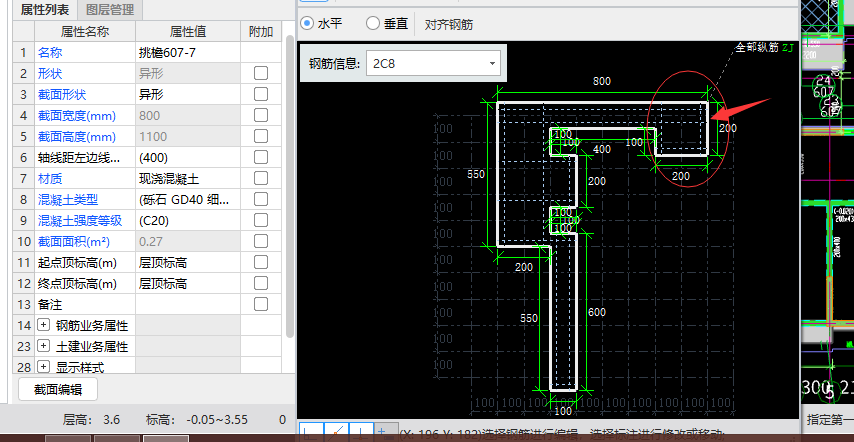The image size is (854, 442).
Task: Select the 垂直 radio button
Action: [x=373, y=23]
